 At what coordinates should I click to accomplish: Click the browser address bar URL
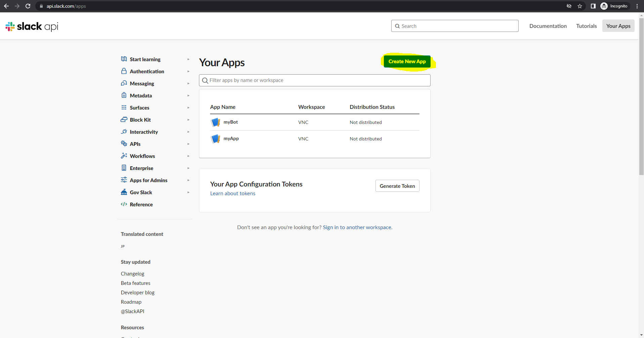click(x=66, y=6)
